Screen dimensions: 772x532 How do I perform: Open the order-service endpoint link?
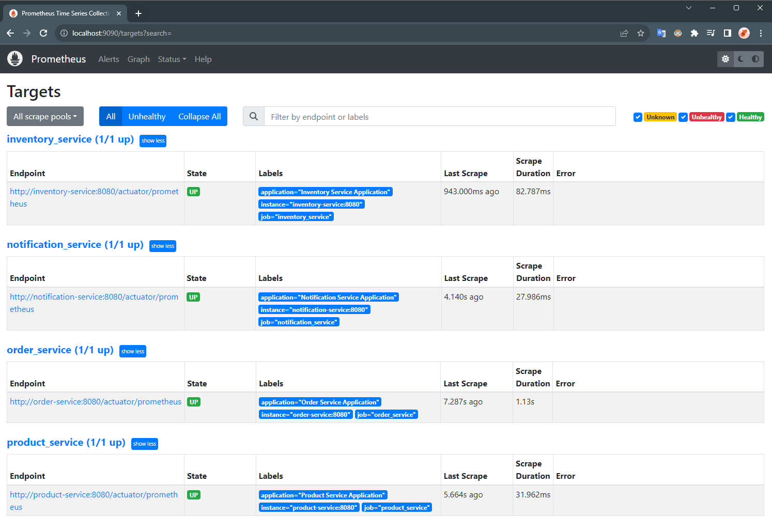(96, 401)
